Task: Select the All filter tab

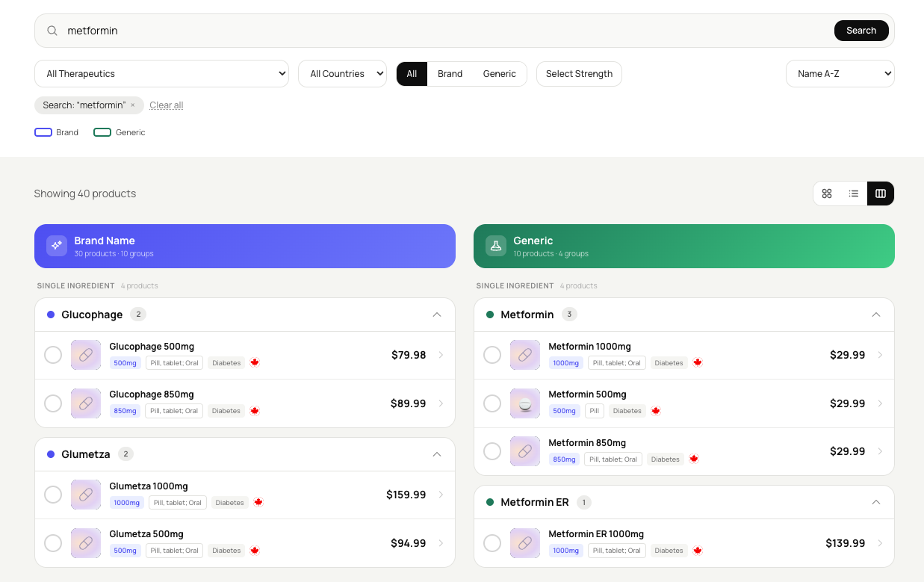Action: pyautogui.click(x=412, y=74)
